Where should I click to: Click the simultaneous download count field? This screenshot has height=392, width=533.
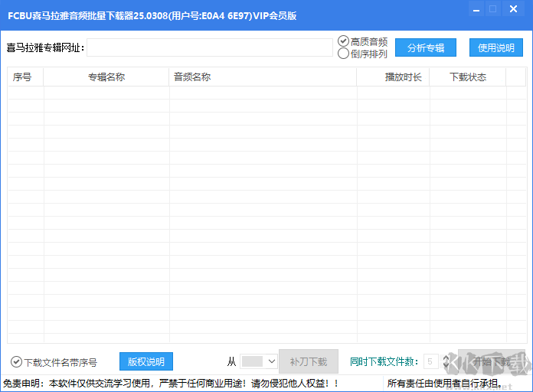point(430,361)
